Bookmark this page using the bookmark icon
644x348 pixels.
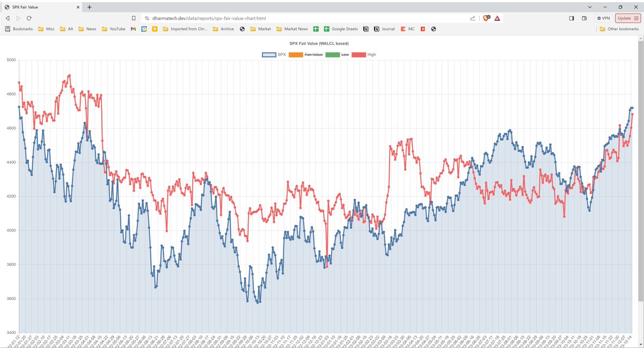coord(134,18)
